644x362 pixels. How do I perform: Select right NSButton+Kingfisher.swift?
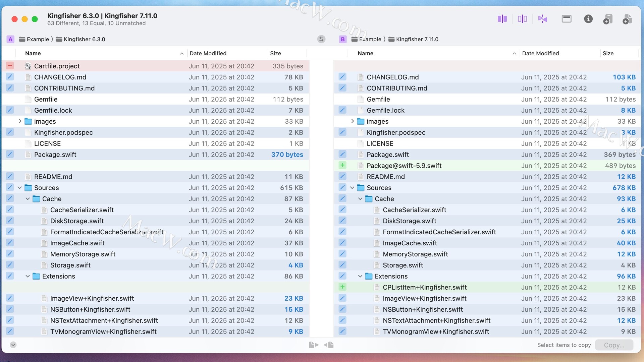pos(487,309)
